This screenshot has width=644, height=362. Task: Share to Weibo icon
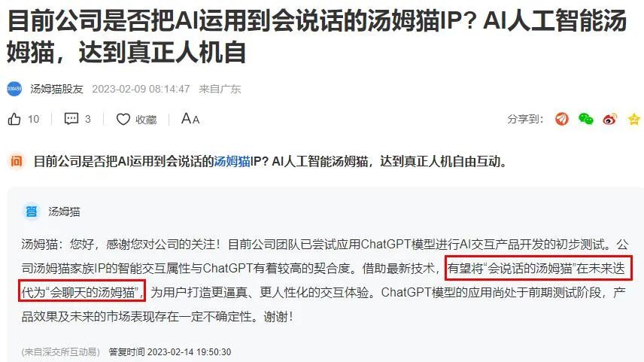(610, 119)
